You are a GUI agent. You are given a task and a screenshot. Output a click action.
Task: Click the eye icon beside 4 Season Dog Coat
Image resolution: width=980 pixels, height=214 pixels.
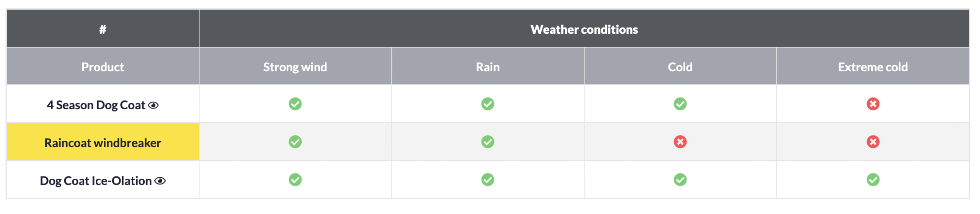154,105
